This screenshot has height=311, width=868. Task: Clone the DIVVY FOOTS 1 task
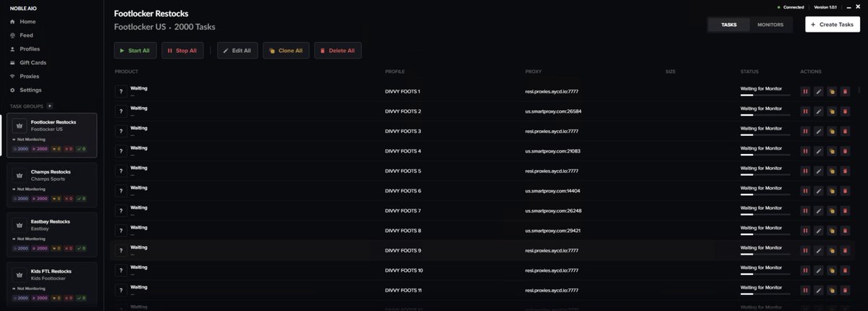pyautogui.click(x=831, y=91)
